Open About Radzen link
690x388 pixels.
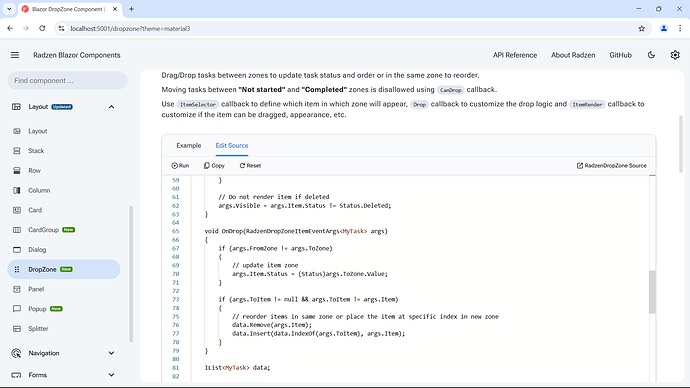tap(573, 55)
